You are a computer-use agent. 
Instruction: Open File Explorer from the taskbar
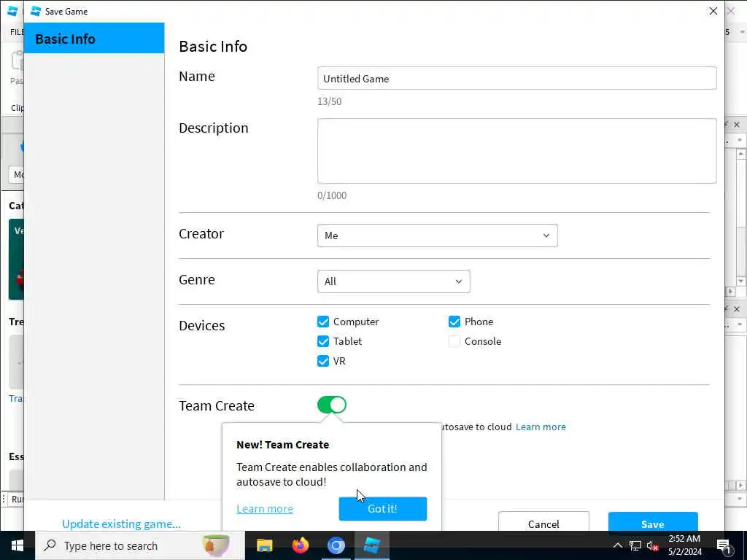coord(264,545)
